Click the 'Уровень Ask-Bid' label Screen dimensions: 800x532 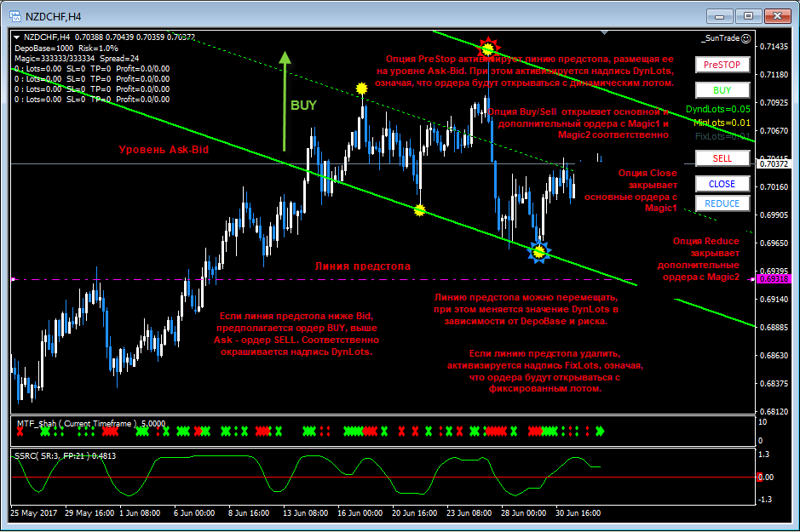click(164, 149)
